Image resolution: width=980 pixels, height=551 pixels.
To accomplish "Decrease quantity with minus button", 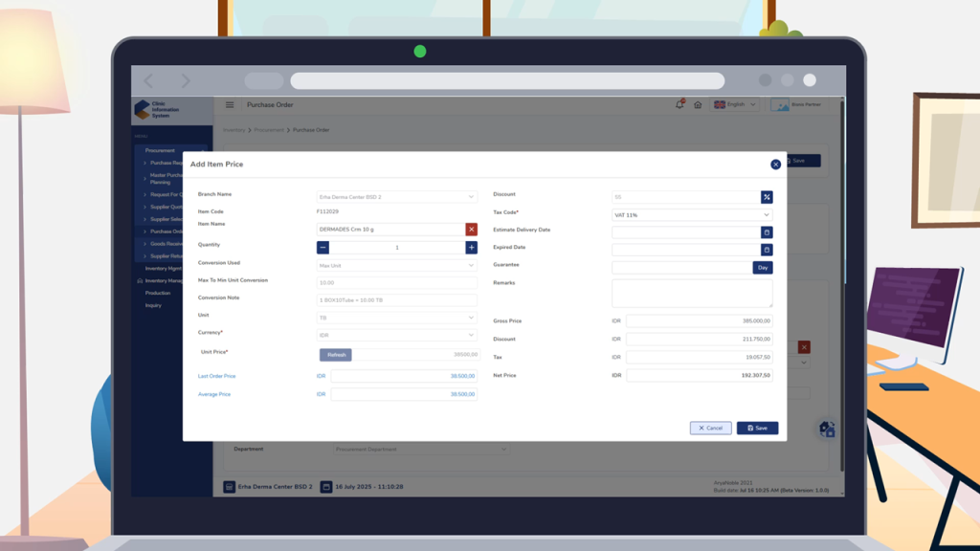I will [323, 247].
